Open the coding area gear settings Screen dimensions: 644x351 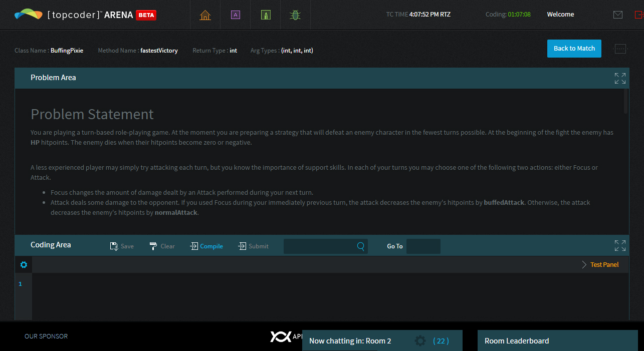pyautogui.click(x=24, y=265)
